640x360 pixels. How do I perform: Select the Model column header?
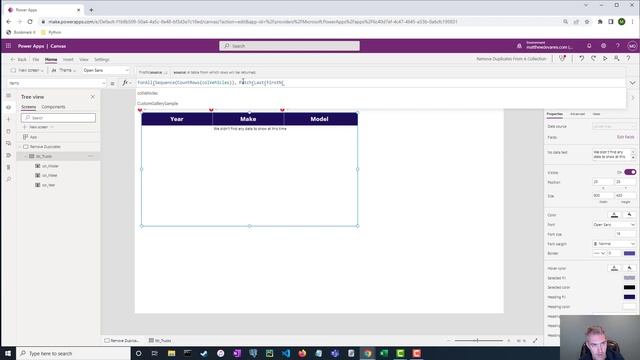click(x=319, y=119)
